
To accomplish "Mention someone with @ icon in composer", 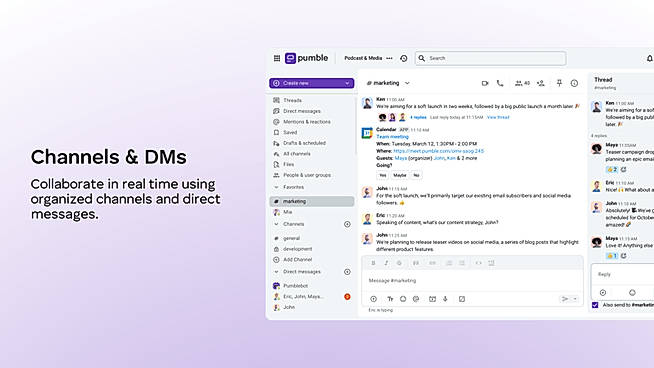I will point(416,299).
